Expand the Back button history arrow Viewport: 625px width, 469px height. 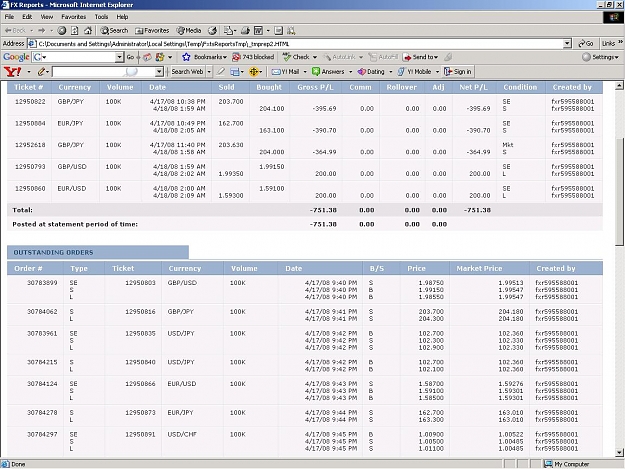point(32,30)
